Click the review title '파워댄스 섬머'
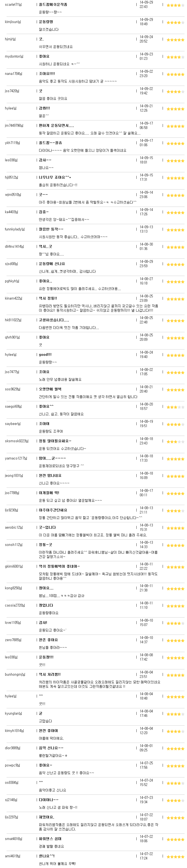The width and height of the screenshot is (187, 868). [x=50, y=839]
